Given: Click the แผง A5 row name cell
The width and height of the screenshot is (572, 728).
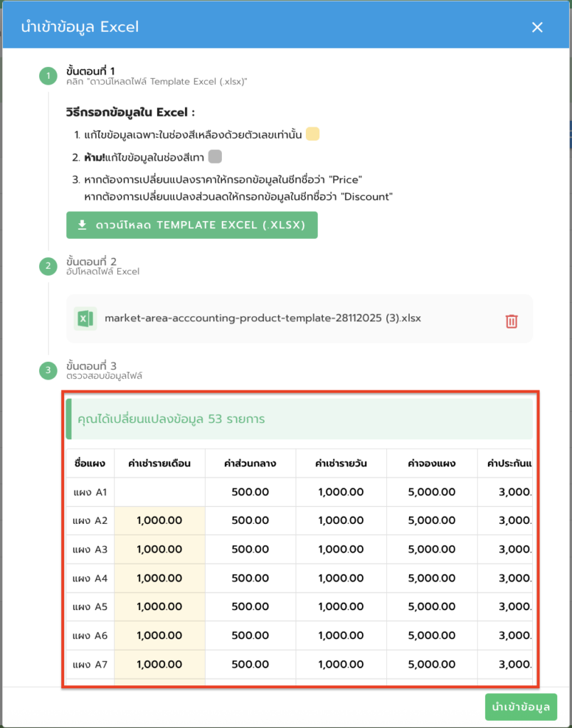Looking at the screenshot, I should (90, 607).
